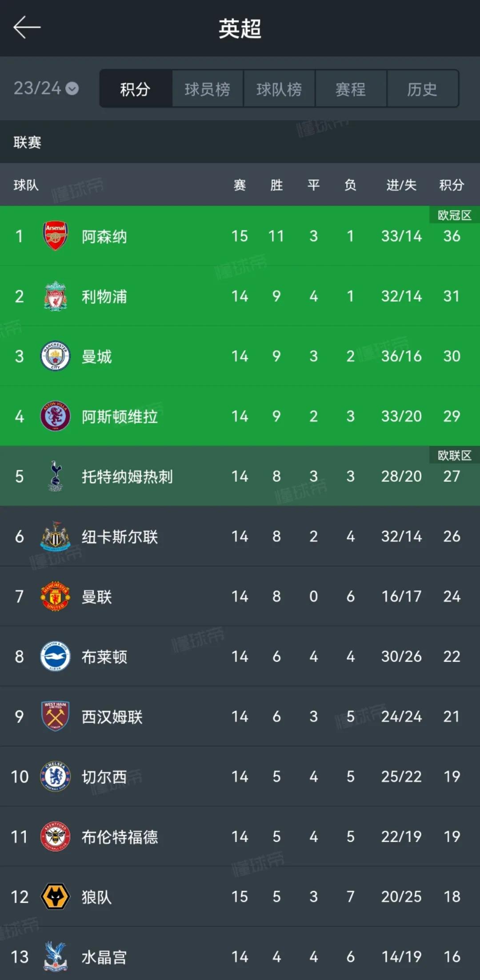Tap the Brighton club logo
480x980 pixels.
[x=55, y=656]
